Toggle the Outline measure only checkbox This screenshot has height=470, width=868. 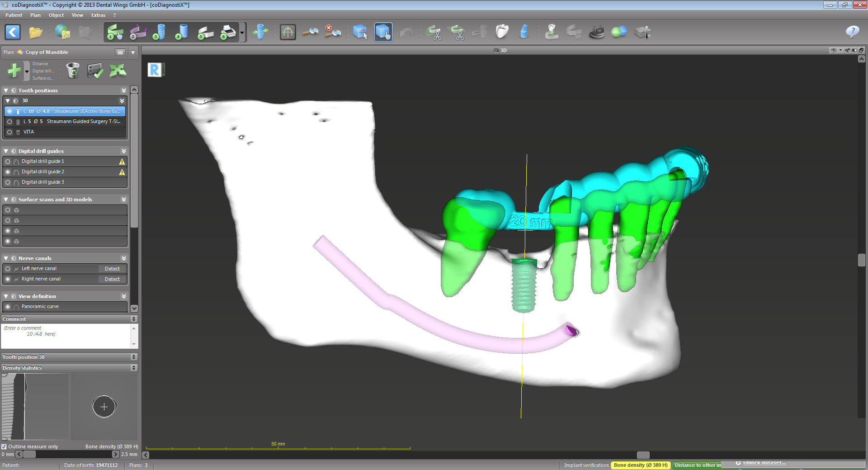point(4,446)
